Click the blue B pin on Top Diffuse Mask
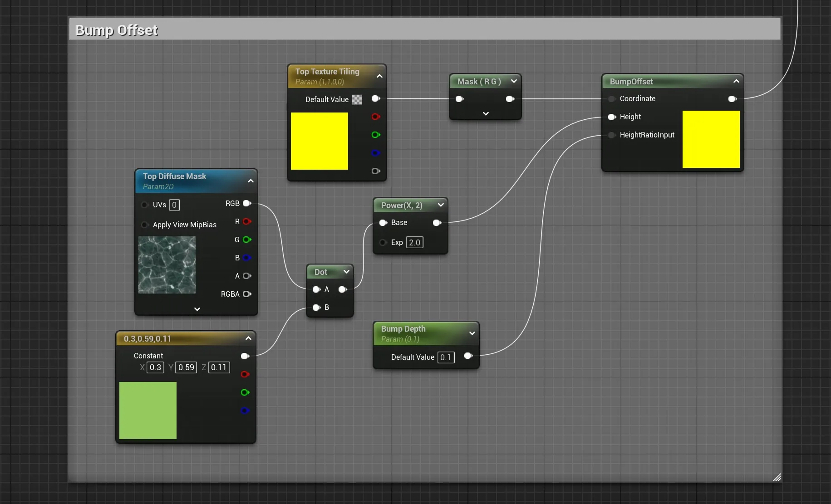 [x=247, y=258]
